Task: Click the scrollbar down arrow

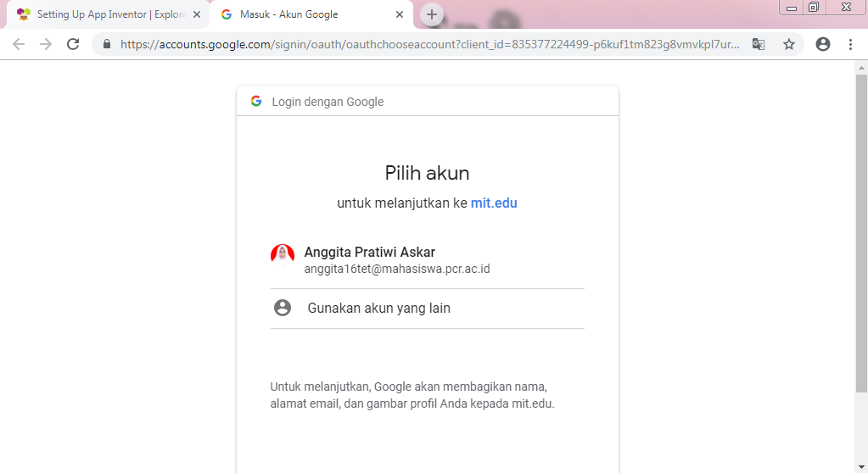Action: pyautogui.click(x=861, y=467)
